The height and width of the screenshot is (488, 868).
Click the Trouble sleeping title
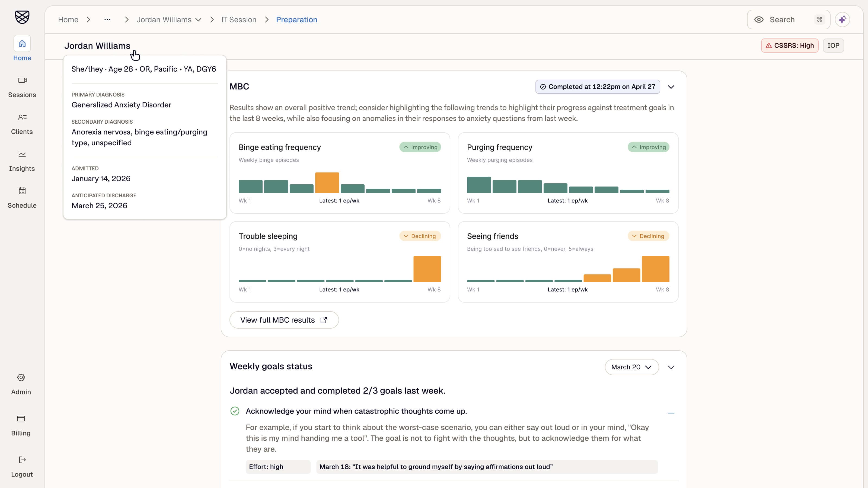268,236
